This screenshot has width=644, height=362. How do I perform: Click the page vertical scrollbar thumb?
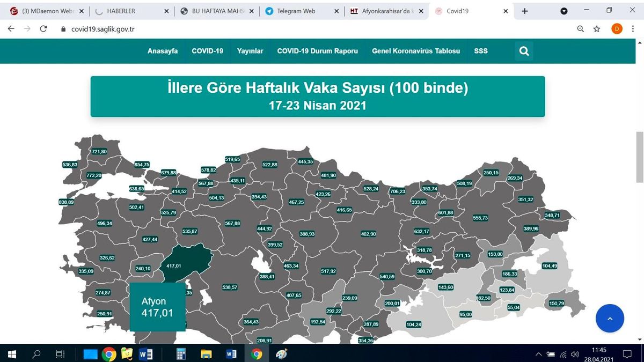point(640,157)
